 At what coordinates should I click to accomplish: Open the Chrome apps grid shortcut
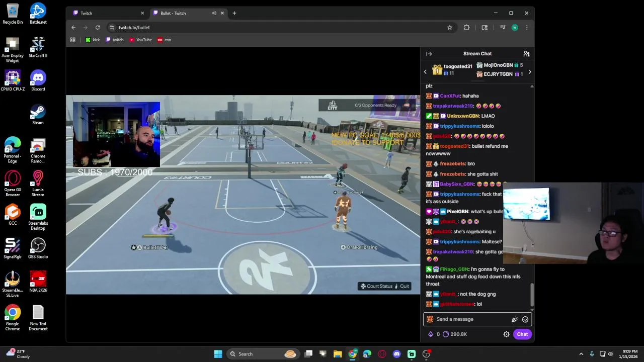[73, 40]
